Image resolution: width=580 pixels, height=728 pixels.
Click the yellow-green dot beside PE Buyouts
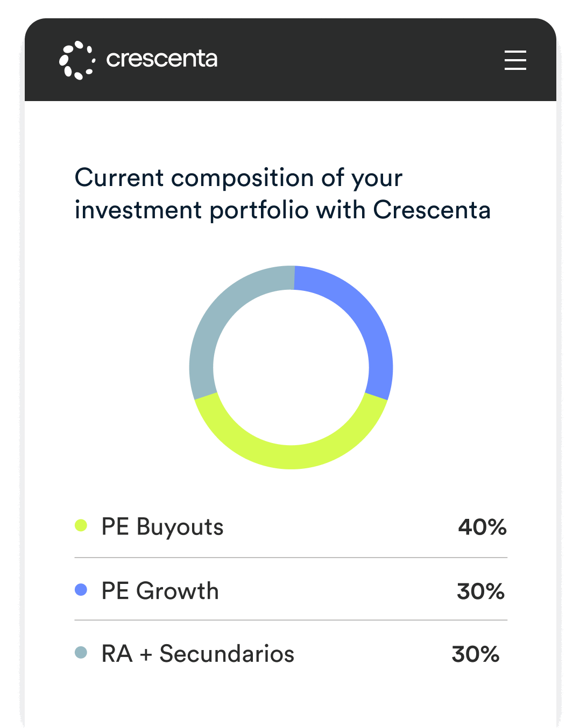(81, 525)
